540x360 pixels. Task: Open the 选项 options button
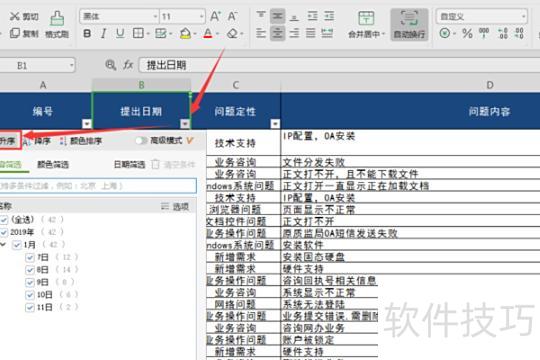175,206
